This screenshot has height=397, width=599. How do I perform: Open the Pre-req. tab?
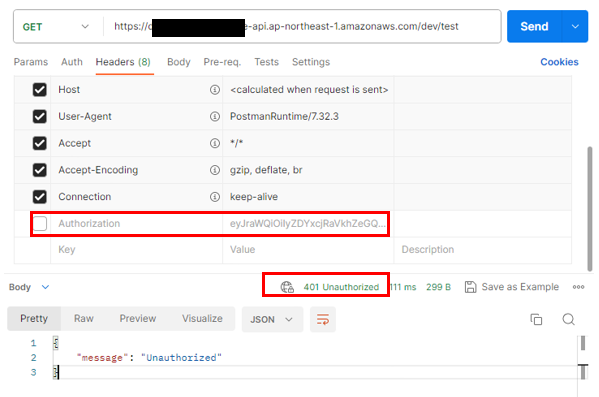point(222,62)
